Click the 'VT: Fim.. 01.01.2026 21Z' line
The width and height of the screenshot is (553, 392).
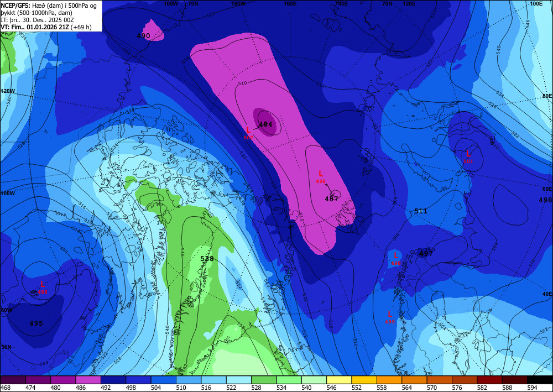point(35,27)
